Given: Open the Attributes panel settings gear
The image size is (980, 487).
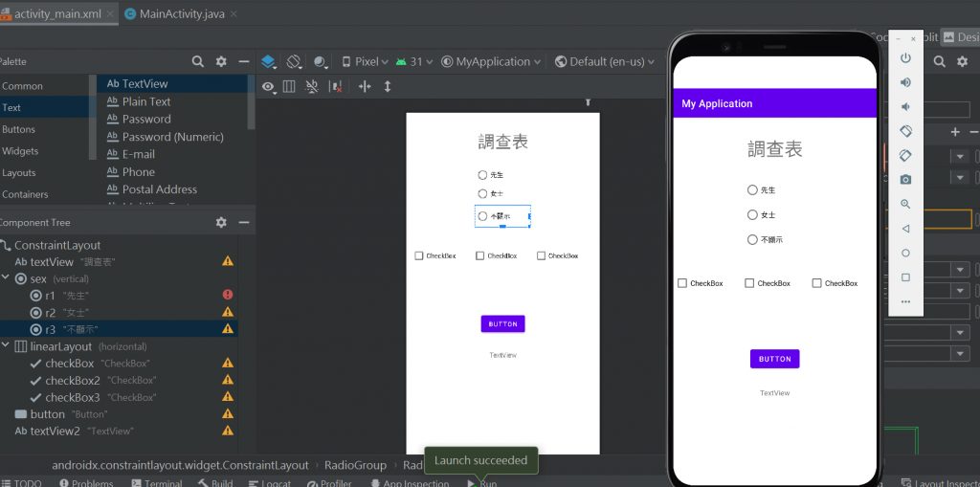Looking at the screenshot, I should tap(963, 61).
